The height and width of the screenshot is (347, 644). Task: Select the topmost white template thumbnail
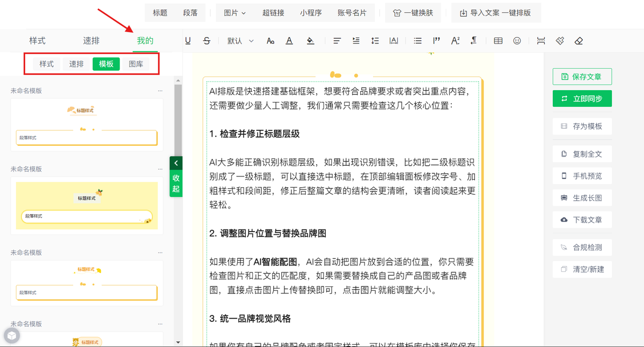[87, 124]
